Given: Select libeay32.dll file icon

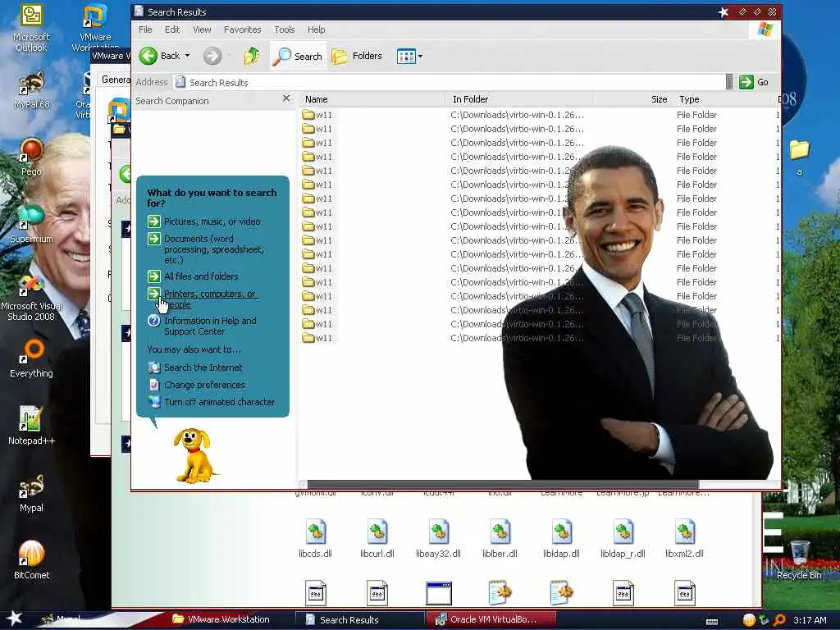Looking at the screenshot, I should (438, 539).
